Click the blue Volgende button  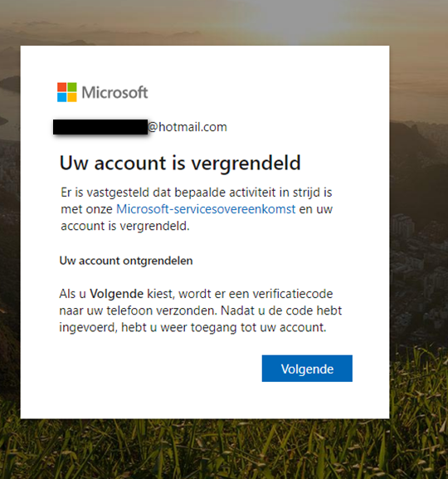point(307,369)
